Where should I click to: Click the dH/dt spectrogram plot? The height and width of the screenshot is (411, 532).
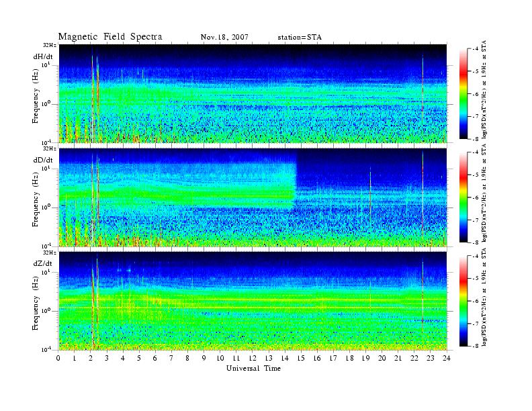[x=253, y=93]
